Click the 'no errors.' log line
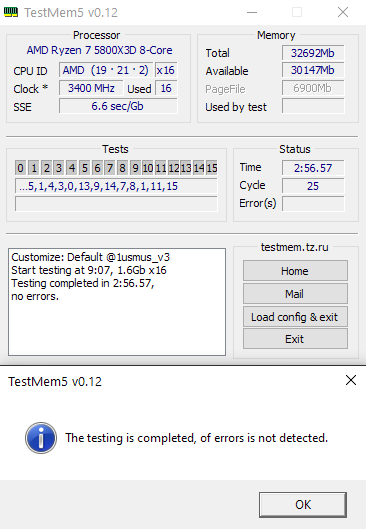Screen dimensions: 366x529 coord(35,296)
